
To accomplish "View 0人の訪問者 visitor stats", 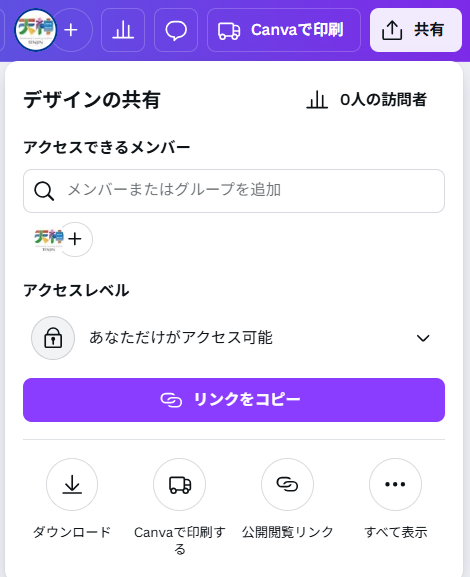I will [367, 100].
